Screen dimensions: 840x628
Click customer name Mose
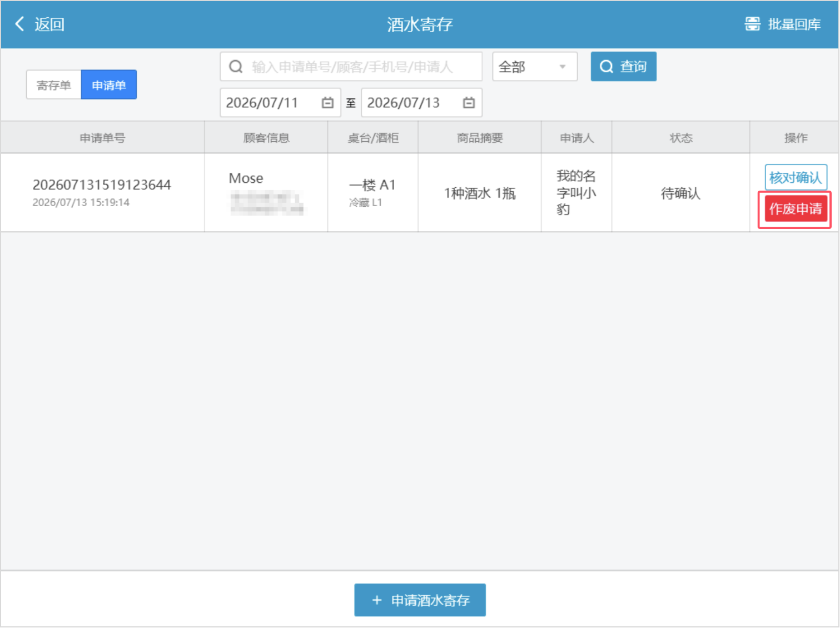[246, 178]
